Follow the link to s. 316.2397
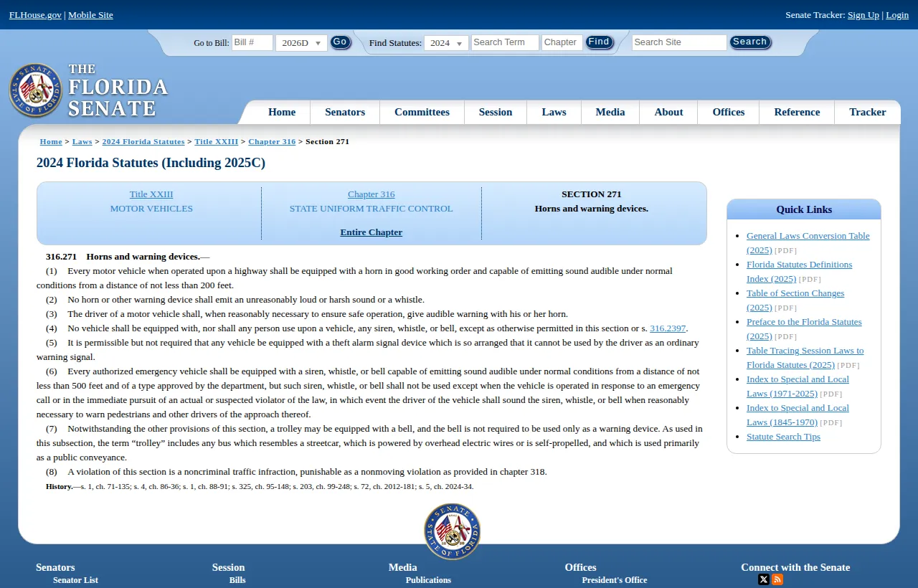 coord(668,328)
